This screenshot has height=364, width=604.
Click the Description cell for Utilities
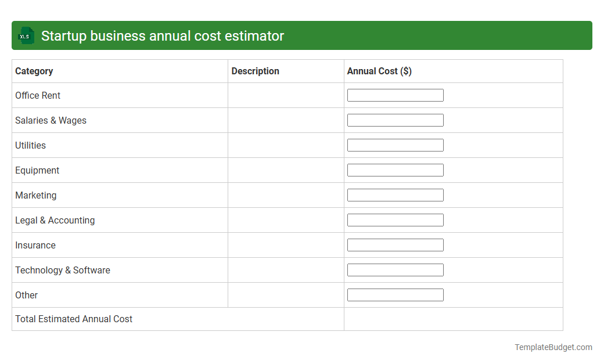pyautogui.click(x=286, y=145)
